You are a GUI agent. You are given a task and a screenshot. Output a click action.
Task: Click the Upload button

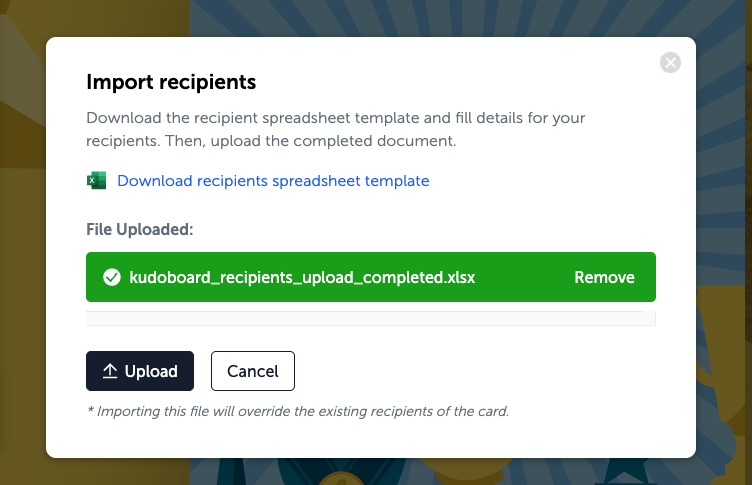140,371
